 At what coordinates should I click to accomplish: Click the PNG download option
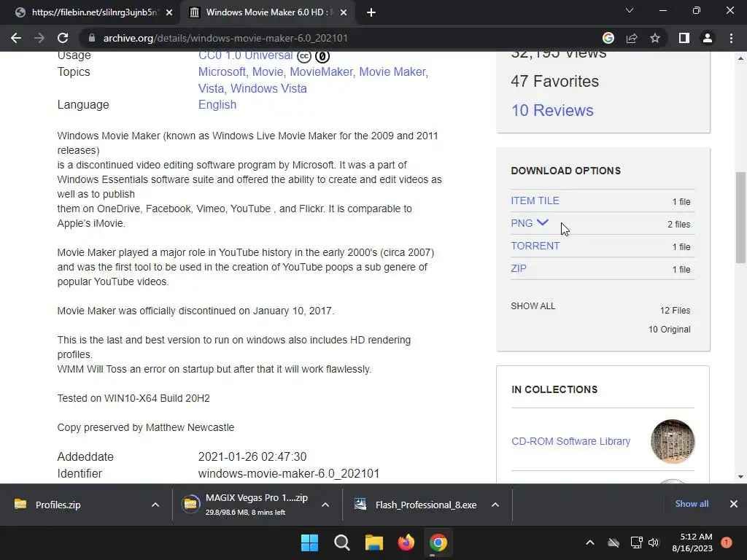522,223
